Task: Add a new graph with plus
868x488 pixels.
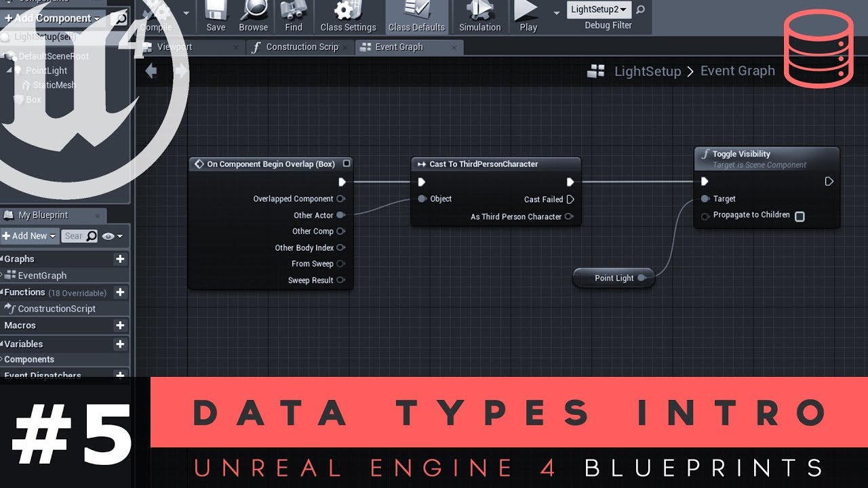Action: 120,259
